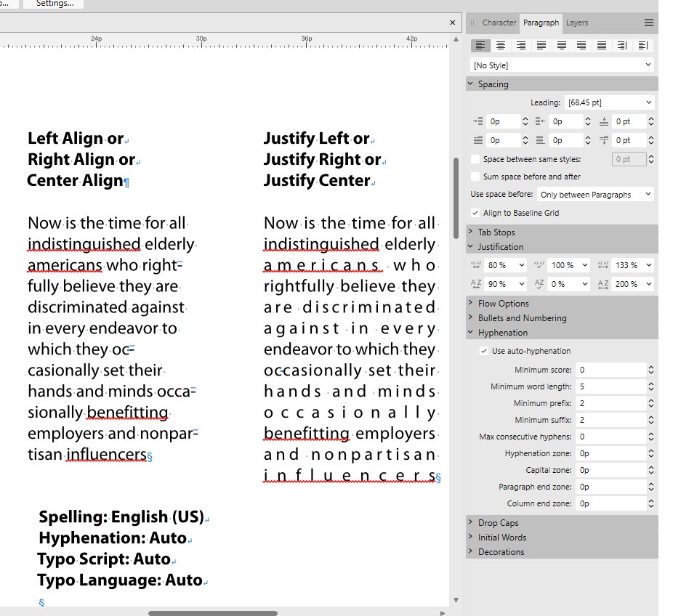Check Sum space before and after
Screen dimensions: 673x616
[475, 177]
